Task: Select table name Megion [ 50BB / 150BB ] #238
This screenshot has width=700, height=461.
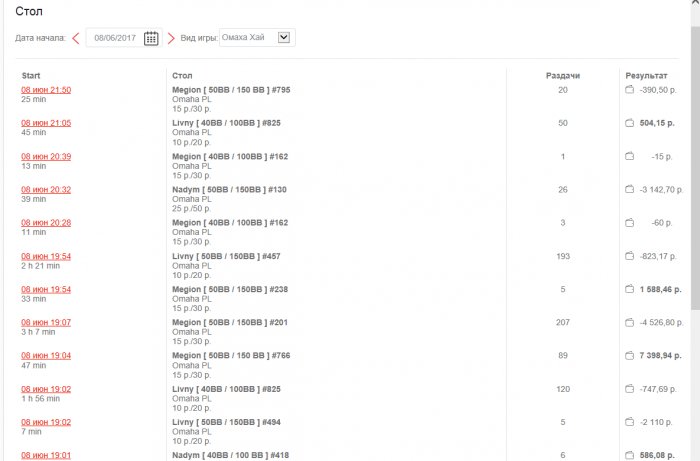Action: pos(230,289)
